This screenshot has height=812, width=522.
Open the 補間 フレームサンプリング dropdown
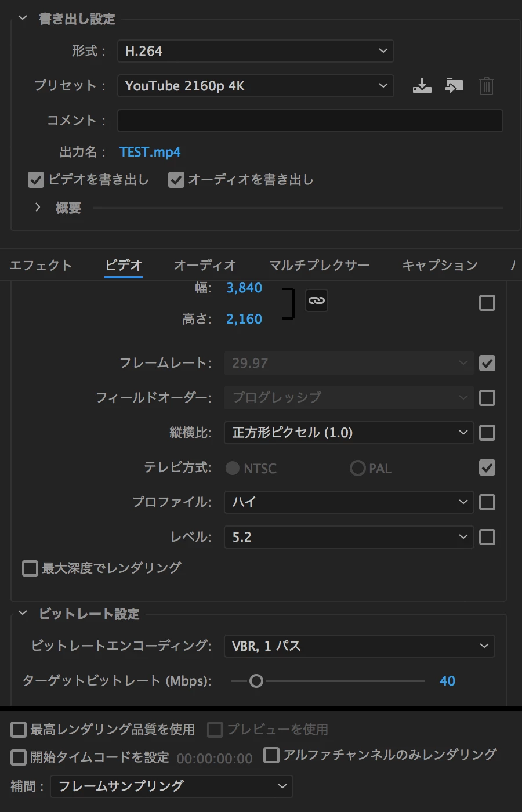coord(172,786)
